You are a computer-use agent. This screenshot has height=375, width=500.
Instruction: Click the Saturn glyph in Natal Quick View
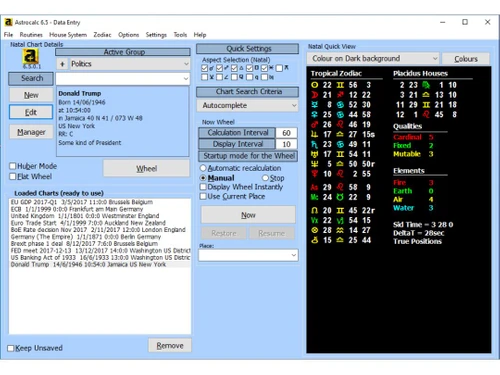tap(314, 144)
